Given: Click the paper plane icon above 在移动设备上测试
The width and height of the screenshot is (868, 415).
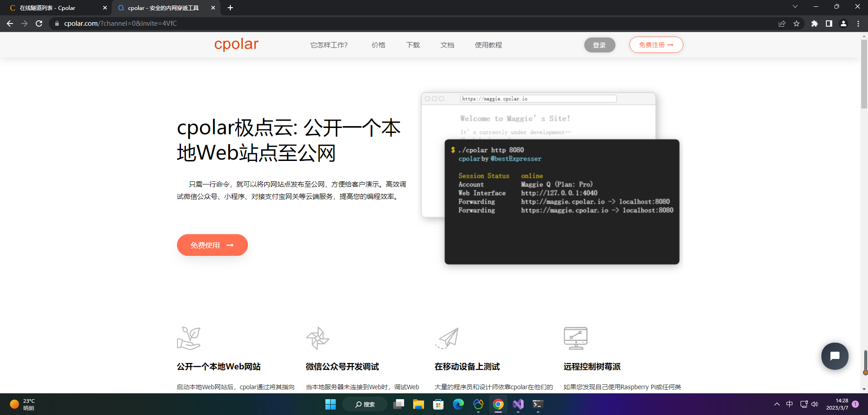Looking at the screenshot, I should click(447, 338).
